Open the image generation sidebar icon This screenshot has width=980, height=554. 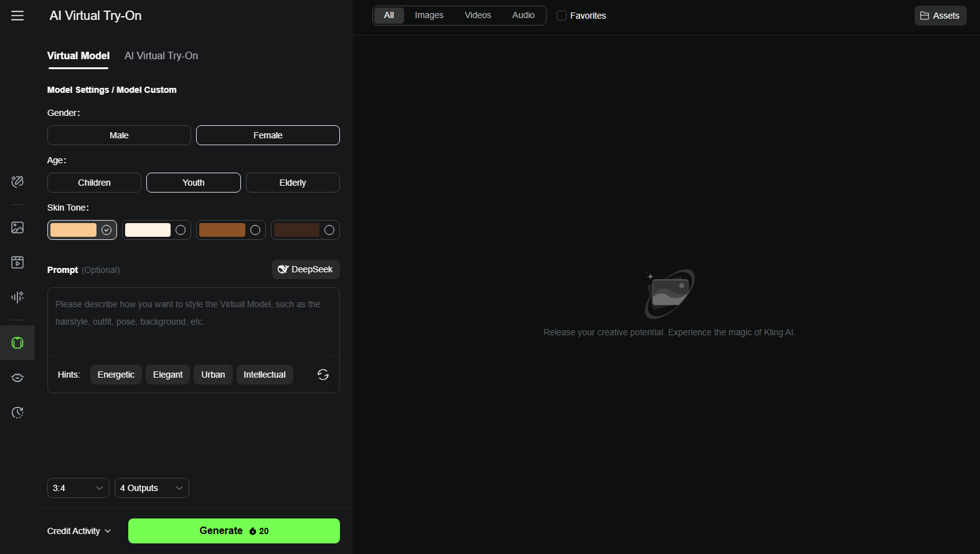[x=17, y=227]
